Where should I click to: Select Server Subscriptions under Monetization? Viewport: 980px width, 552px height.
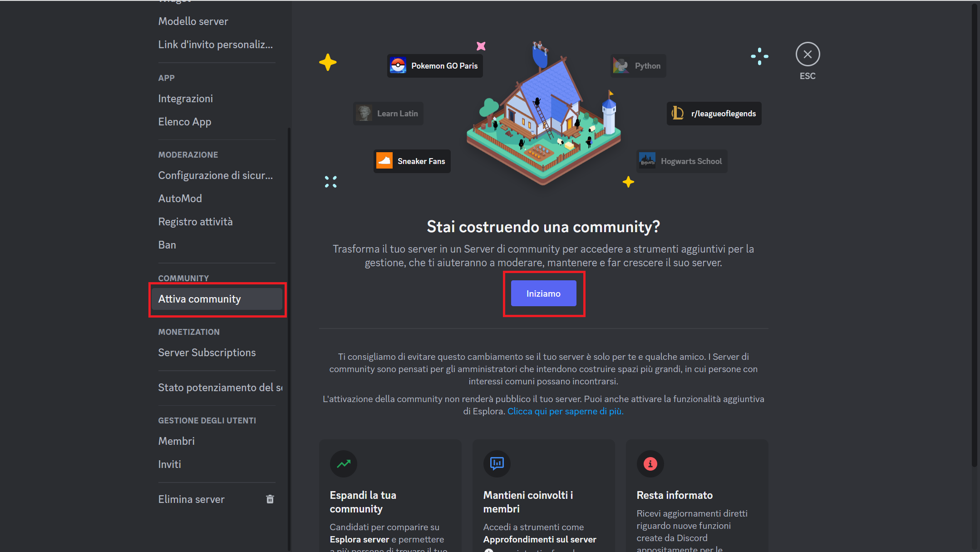point(207,352)
